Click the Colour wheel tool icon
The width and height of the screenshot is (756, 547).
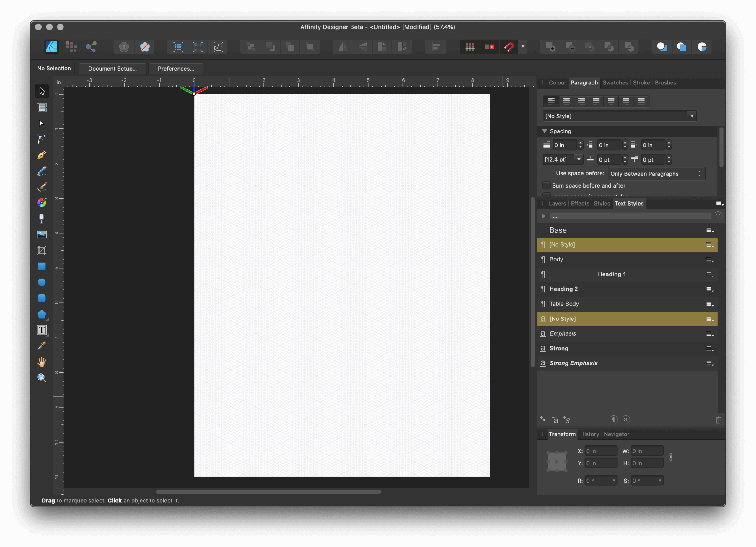click(x=42, y=202)
